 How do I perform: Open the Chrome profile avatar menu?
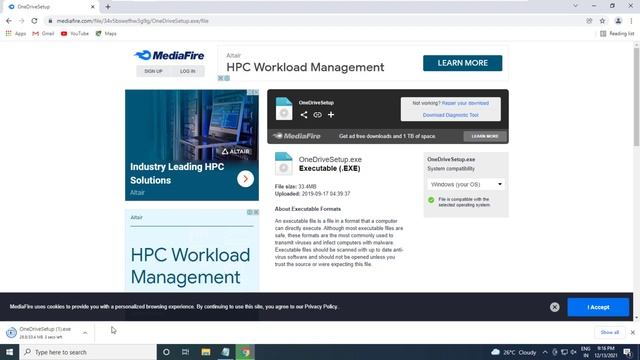click(x=618, y=21)
